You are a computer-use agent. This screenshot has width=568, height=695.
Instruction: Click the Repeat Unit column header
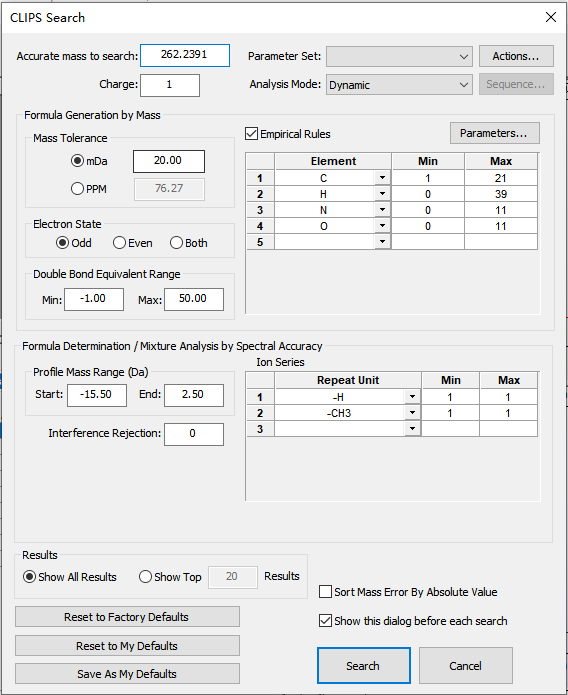[x=348, y=380]
